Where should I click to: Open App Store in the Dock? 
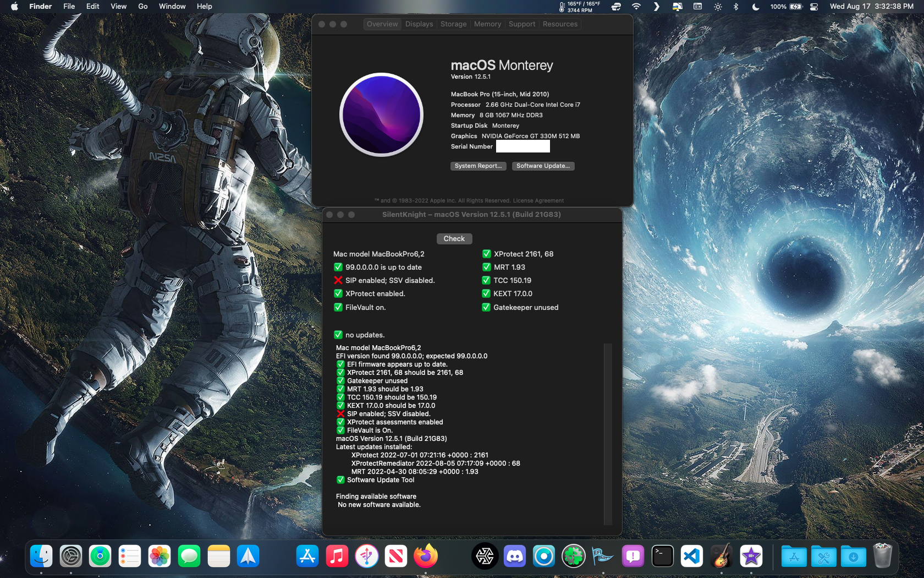[307, 557]
